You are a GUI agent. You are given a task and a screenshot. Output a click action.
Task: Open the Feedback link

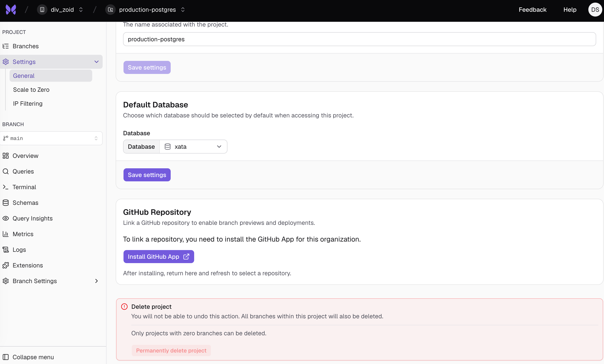(x=532, y=10)
